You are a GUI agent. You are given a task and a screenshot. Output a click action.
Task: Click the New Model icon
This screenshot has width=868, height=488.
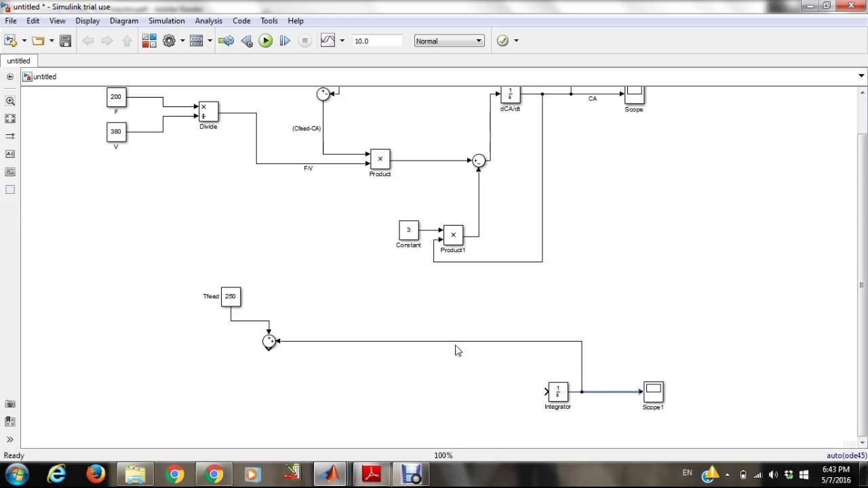[12, 41]
